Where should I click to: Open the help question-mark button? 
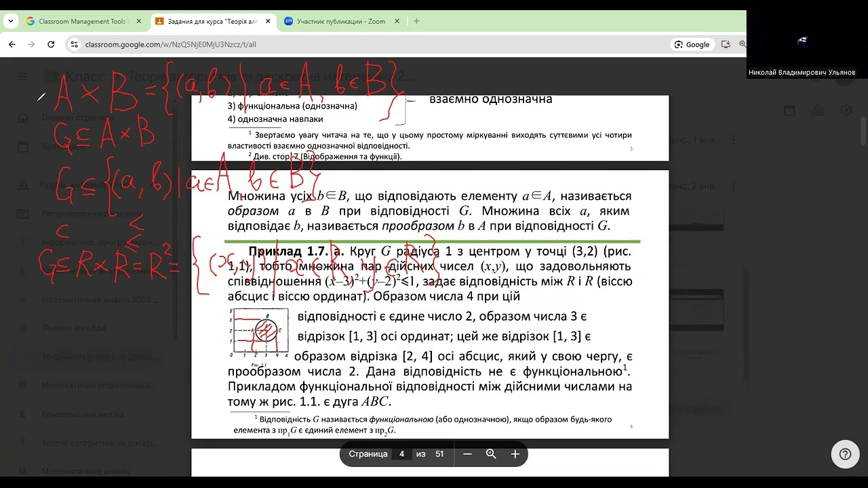(845, 454)
